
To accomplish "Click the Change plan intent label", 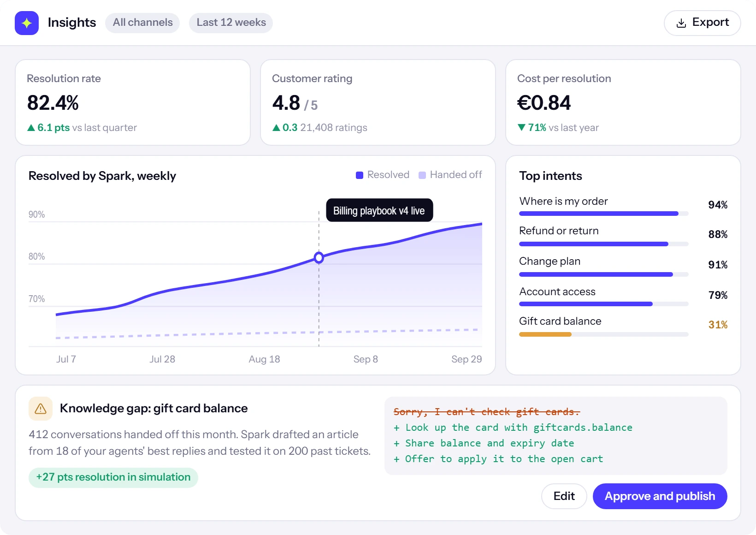I will 549,261.
